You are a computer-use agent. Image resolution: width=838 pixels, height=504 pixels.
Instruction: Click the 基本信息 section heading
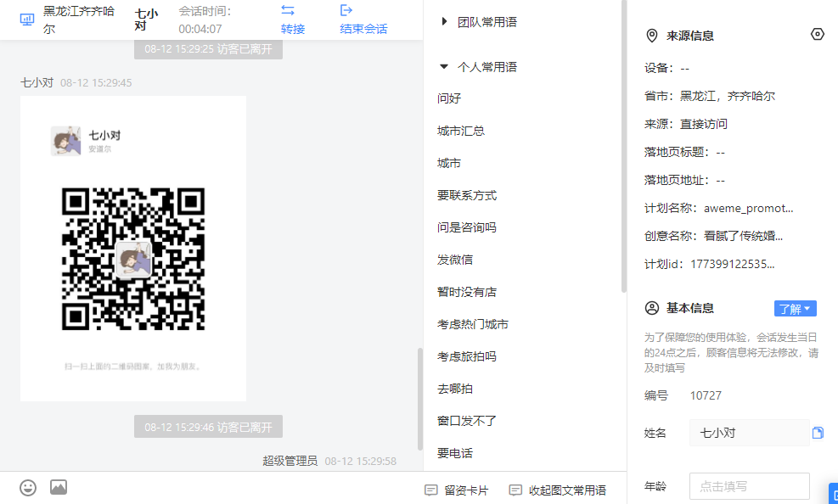[690, 308]
